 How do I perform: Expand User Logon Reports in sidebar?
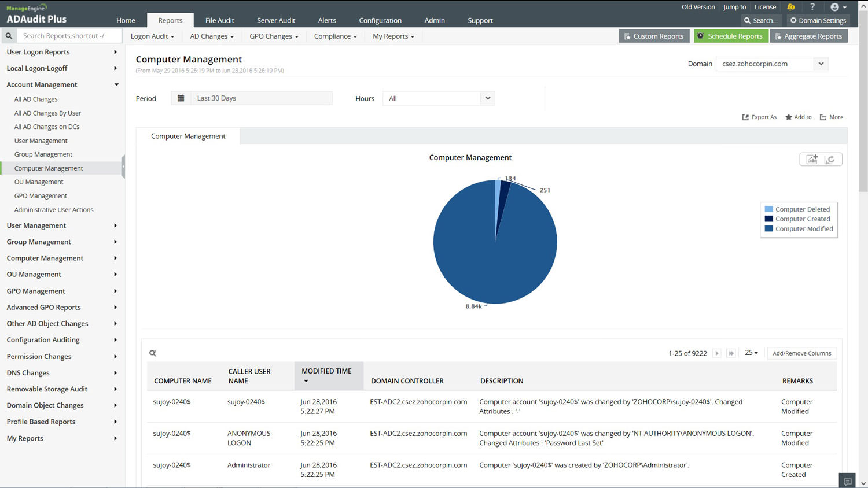coord(38,52)
